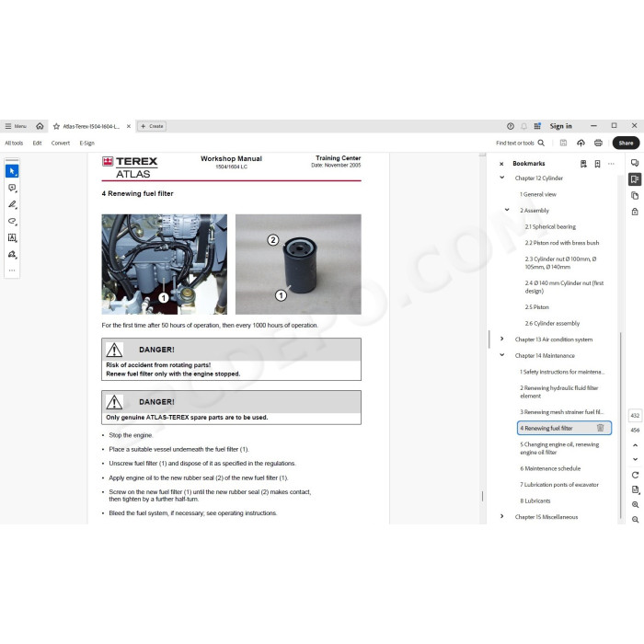Click the engine photo in the document

[165, 264]
